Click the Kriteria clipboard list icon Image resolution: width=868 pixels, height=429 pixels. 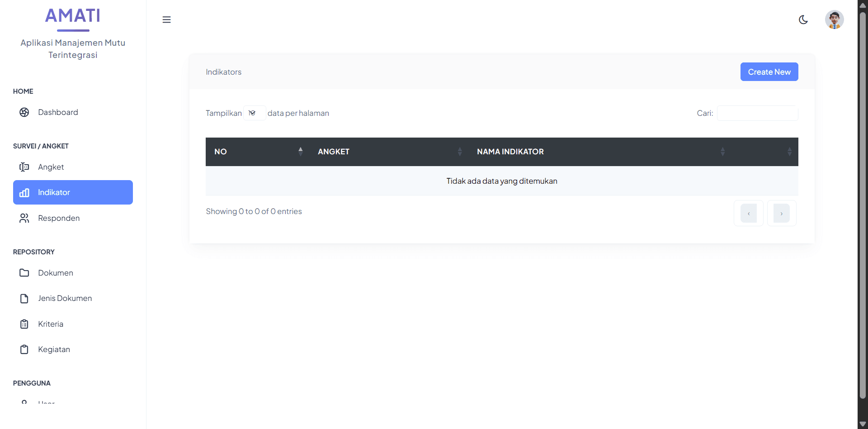[24, 324]
